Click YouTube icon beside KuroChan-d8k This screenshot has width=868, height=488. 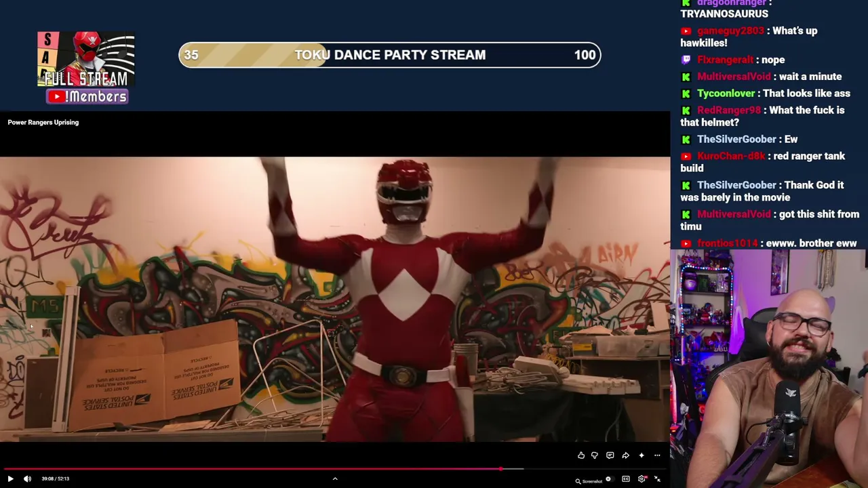click(x=686, y=157)
